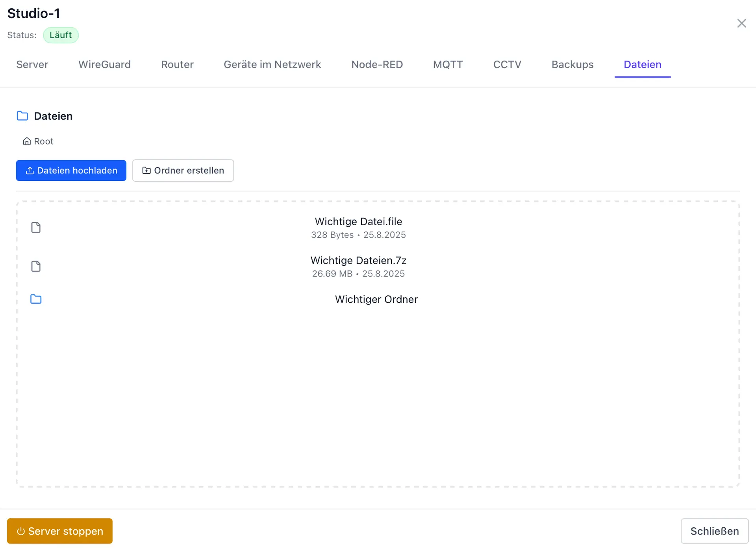Viewport: 756px width, 549px height.
Task: Open the WireGuard tab
Action: (x=104, y=65)
